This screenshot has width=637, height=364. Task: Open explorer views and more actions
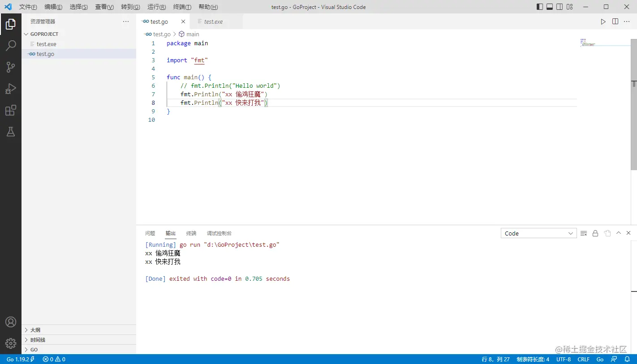click(126, 21)
